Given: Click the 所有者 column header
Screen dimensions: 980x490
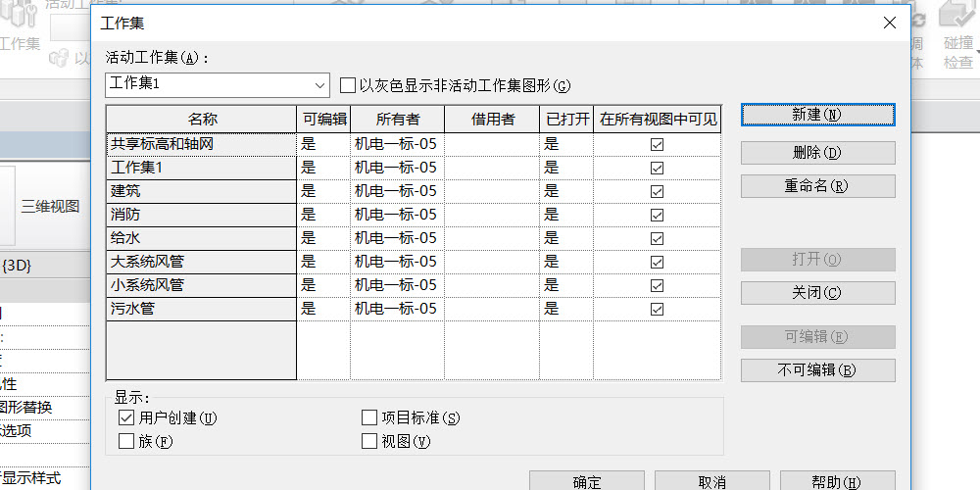Looking at the screenshot, I should [398, 120].
